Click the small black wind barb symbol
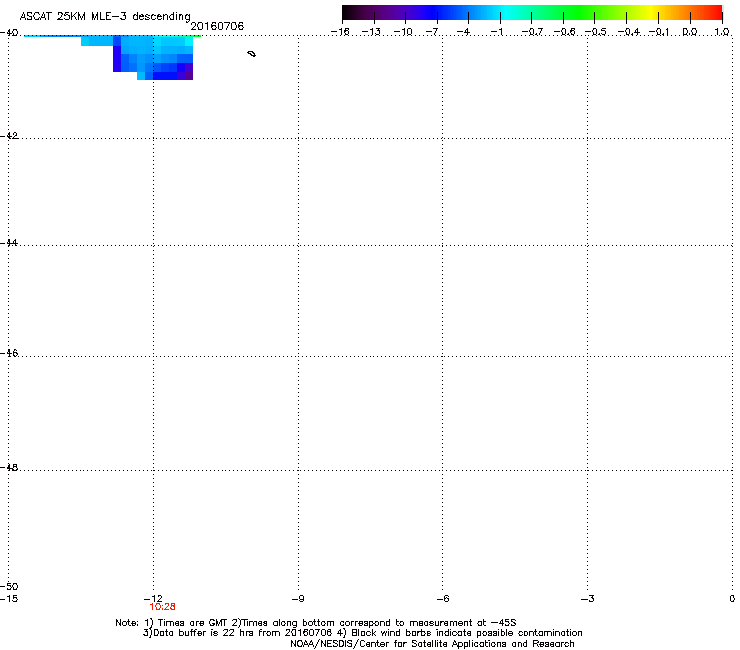Viewport: 740px width, 650px height. pyautogui.click(x=252, y=54)
